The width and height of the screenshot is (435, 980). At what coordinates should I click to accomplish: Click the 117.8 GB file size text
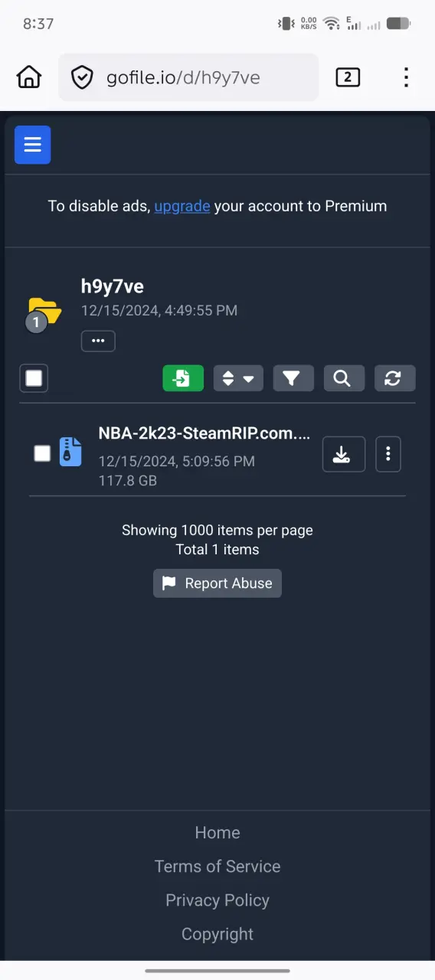coord(127,481)
